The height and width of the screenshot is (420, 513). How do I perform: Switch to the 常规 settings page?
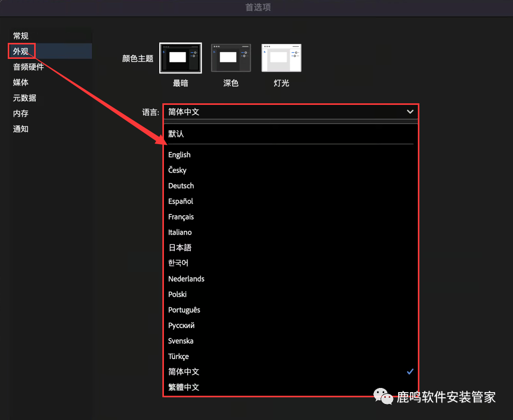21,36
